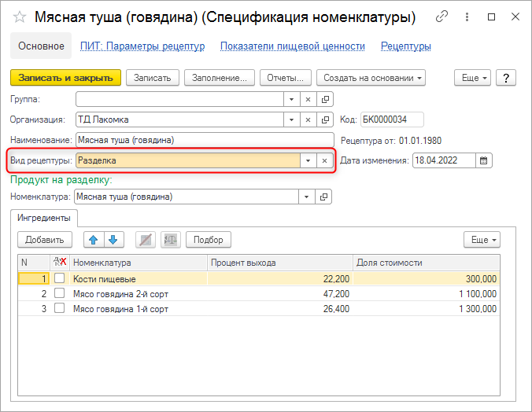The width and height of the screenshot is (532, 412).
Task: Clear the Вид рецептуры field
Action: pos(324,160)
